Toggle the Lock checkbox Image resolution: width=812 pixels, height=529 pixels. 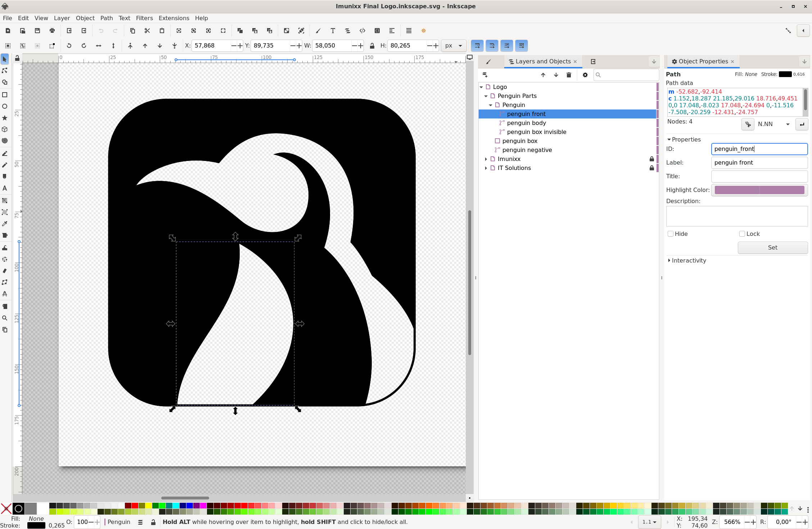(x=742, y=234)
